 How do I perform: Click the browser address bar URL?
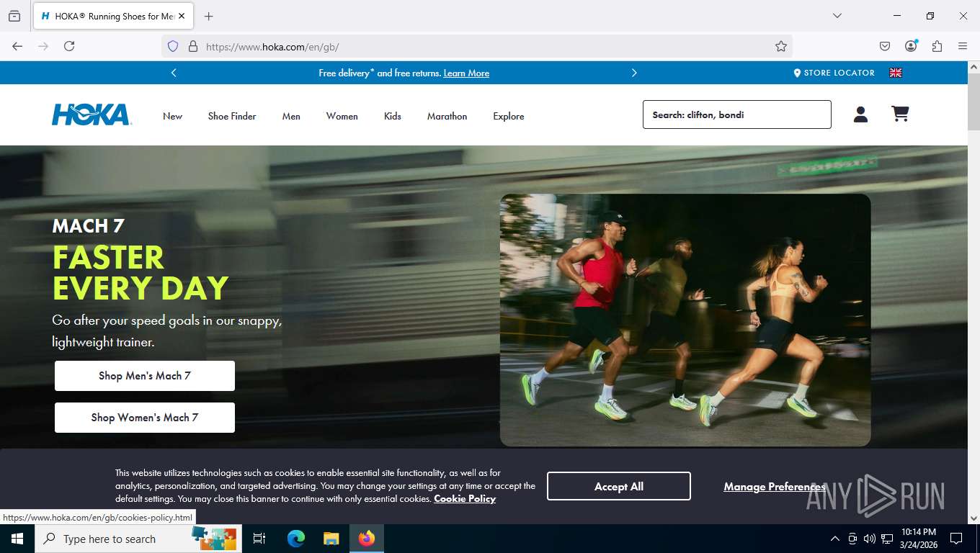pyautogui.click(x=477, y=46)
